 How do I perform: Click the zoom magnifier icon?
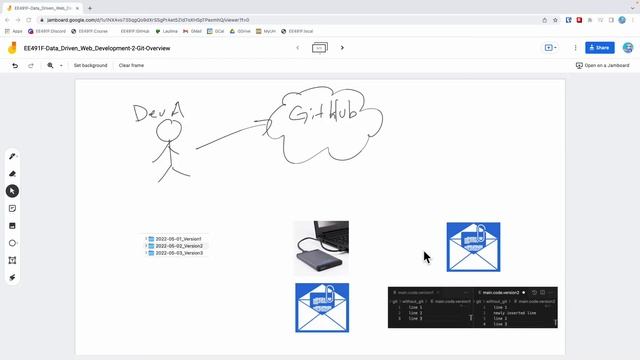coord(50,65)
